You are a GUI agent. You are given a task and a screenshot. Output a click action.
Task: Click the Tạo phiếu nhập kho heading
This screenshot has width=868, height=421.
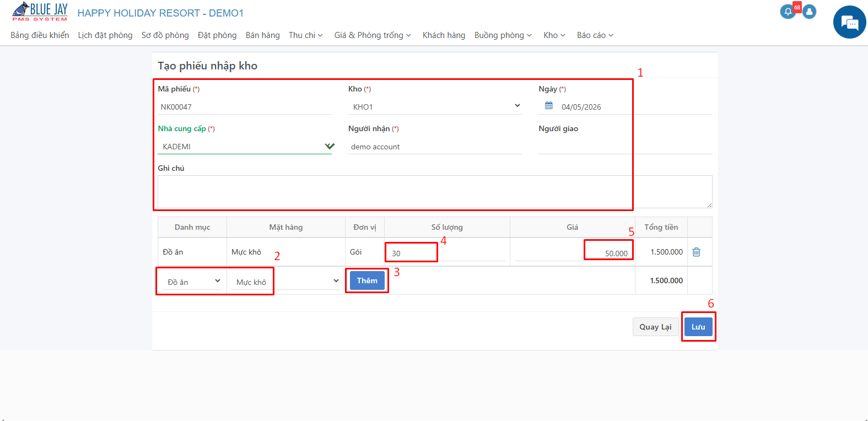(x=208, y=66)
